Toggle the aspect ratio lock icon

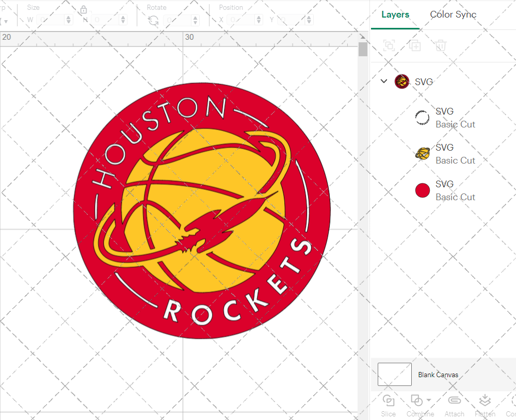click(x=84, y=9)
